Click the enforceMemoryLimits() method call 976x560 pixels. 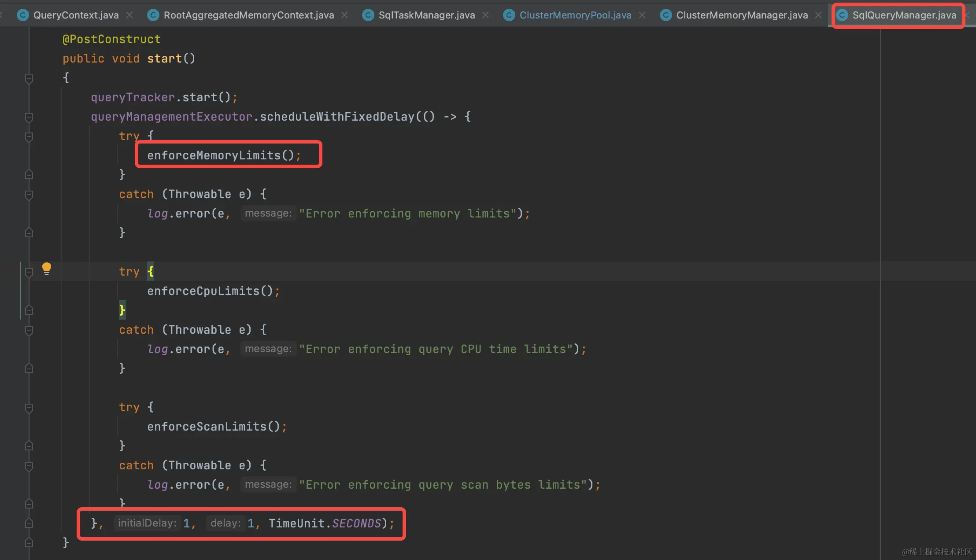tap(214, 155)
